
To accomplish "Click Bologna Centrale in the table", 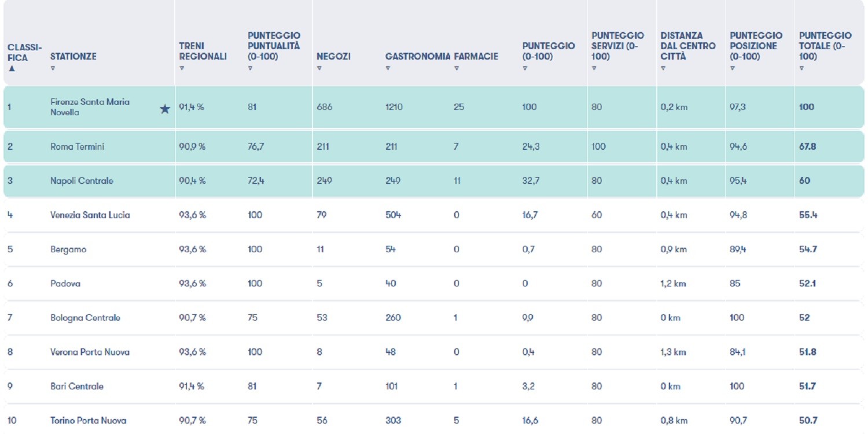I will click(85, 318).
